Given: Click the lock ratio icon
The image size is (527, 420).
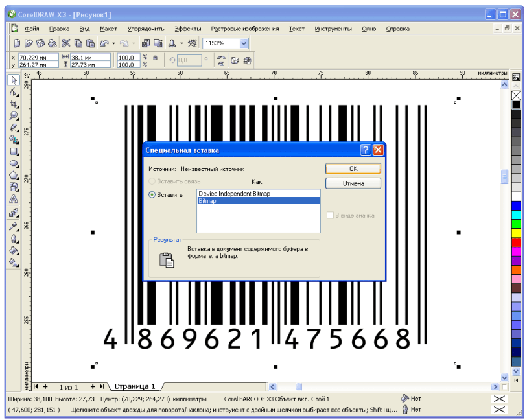Looking at the screenshot, I should (155, 58).
